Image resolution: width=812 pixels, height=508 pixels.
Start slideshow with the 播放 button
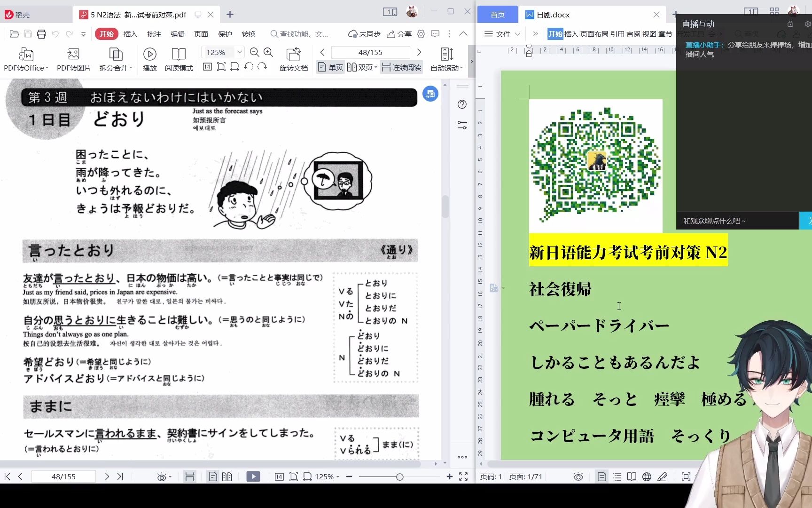(150, 59)
